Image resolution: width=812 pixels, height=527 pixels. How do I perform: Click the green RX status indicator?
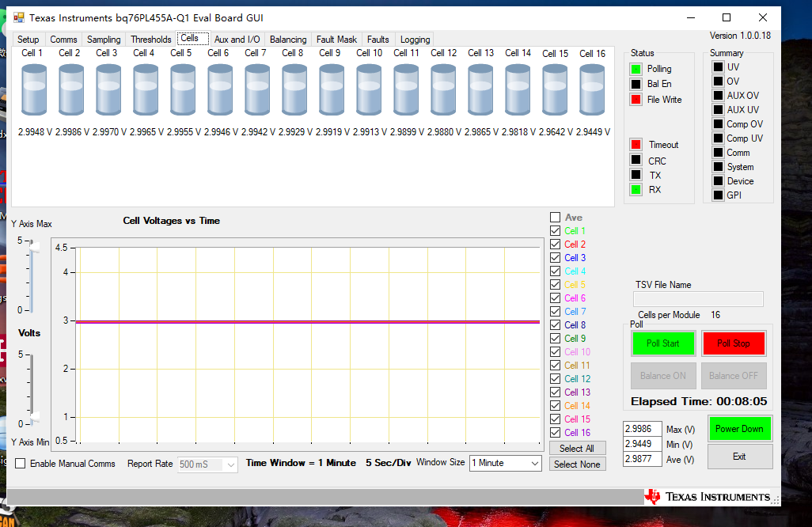[x=636, y=189]
